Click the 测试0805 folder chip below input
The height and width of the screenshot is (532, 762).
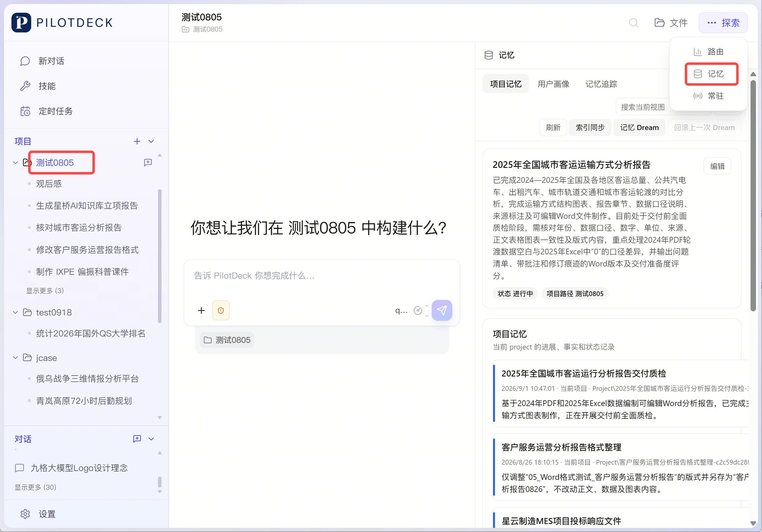coord(227,340)
